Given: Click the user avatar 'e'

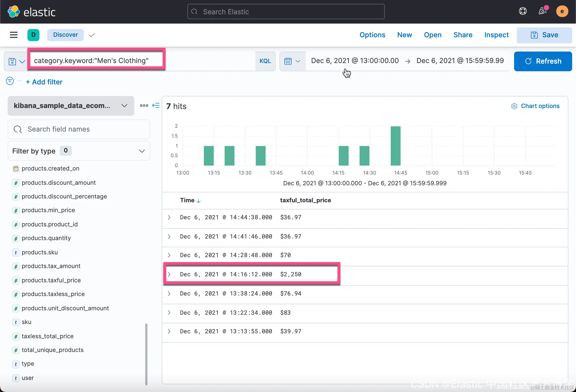Looking at the screenshot, I should [x=562, y=11].
